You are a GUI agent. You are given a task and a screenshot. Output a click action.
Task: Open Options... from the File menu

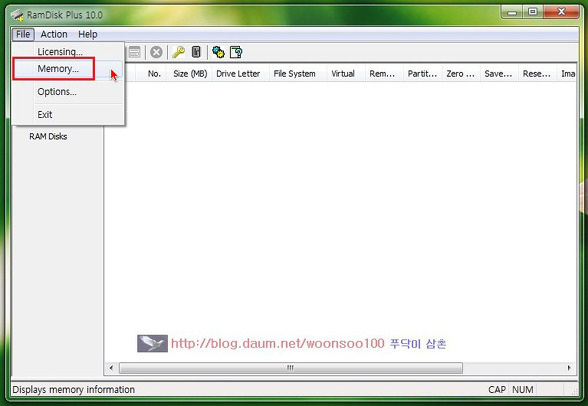tap(57, 92)
